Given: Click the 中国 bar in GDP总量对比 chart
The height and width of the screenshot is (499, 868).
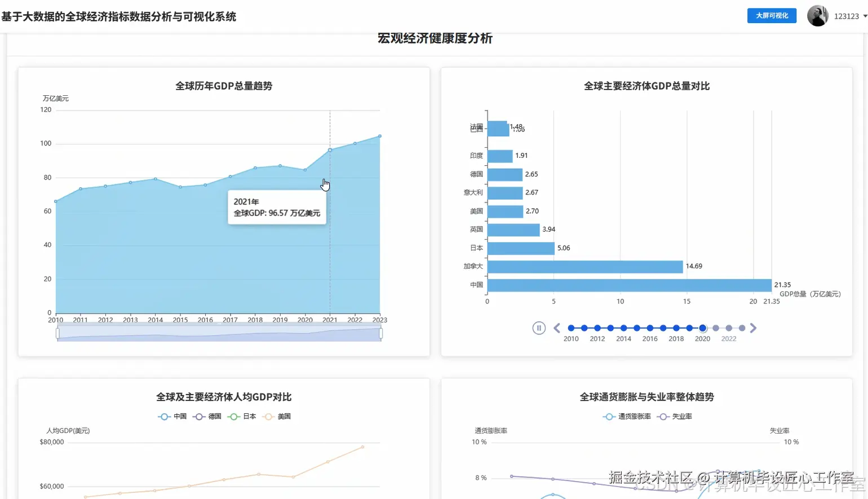Looking at the screenshot, I should (628, 285).
